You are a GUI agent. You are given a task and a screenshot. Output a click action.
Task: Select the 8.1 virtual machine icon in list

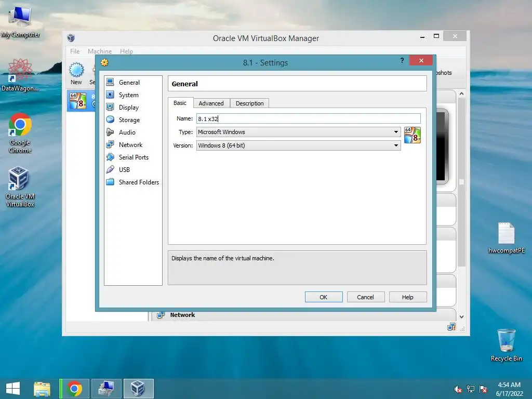(78, 101)
